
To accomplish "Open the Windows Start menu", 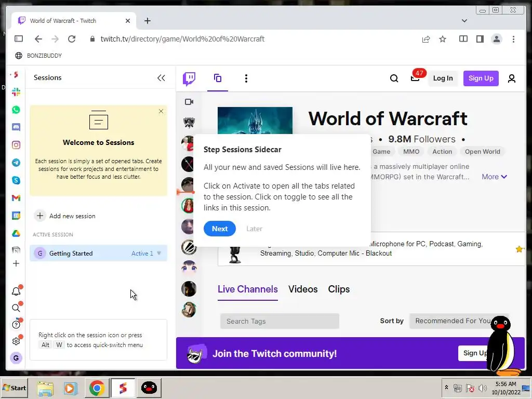I will click(14, 388).
